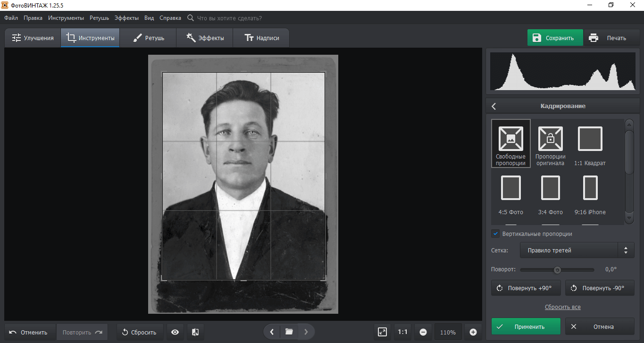Toggle the eye preview of original image
Image resolution: width=644 pixels, height=343 pixels.
tap(175, 332)
